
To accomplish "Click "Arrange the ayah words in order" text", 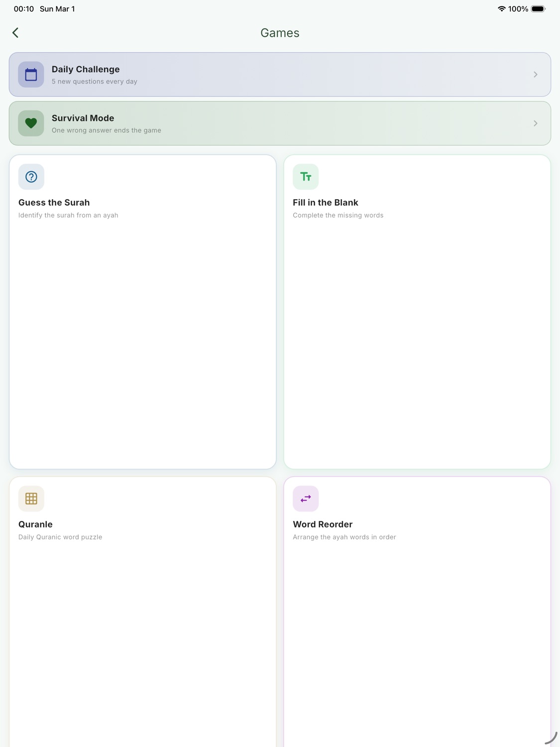I will pos(344,537).
